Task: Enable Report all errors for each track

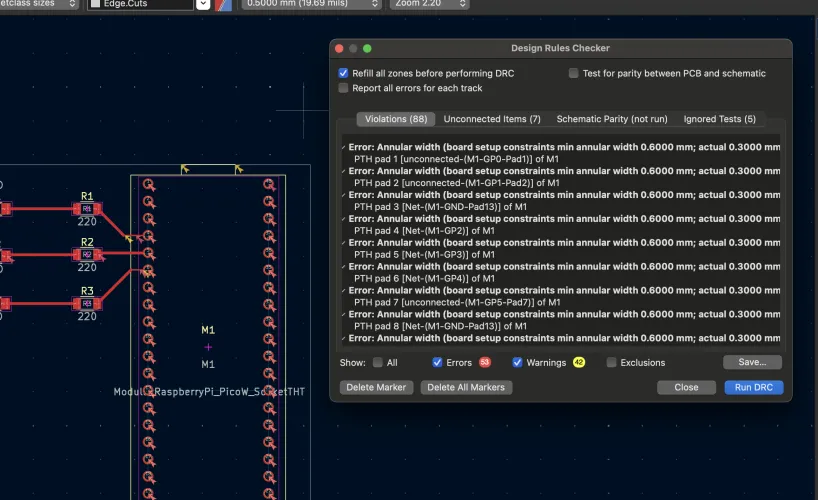Action: pyautogui.click(x=343, y=88)
